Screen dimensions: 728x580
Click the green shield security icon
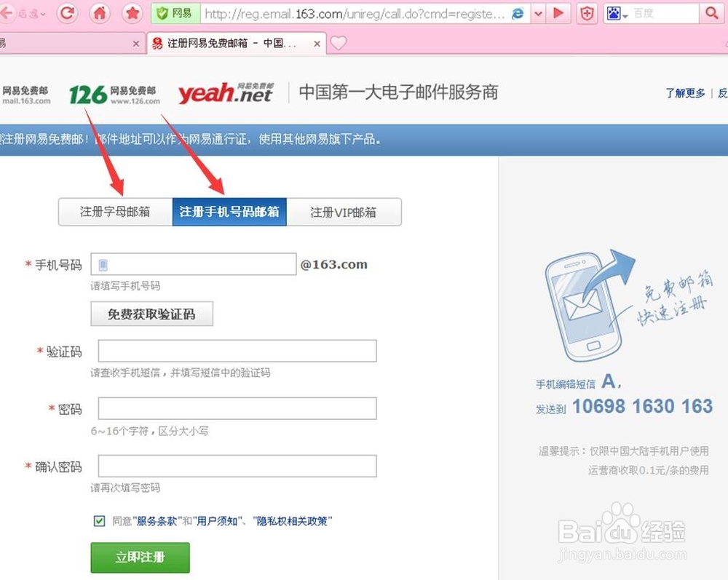pos(162,13)
